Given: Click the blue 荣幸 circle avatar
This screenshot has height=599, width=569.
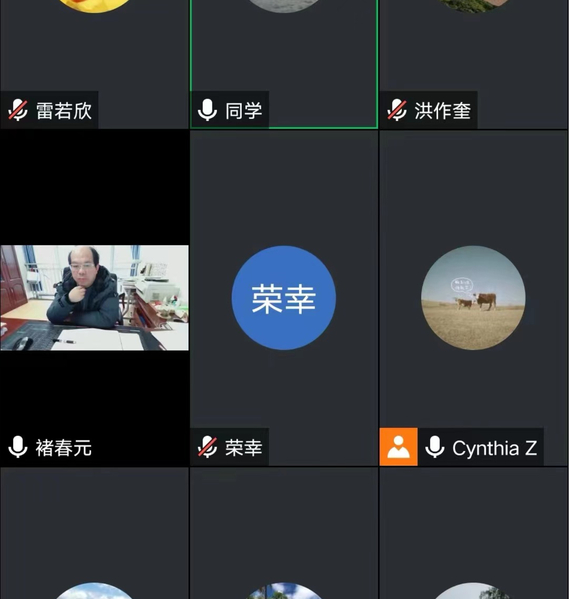Looking at the screenshot, I should point(284,298).
